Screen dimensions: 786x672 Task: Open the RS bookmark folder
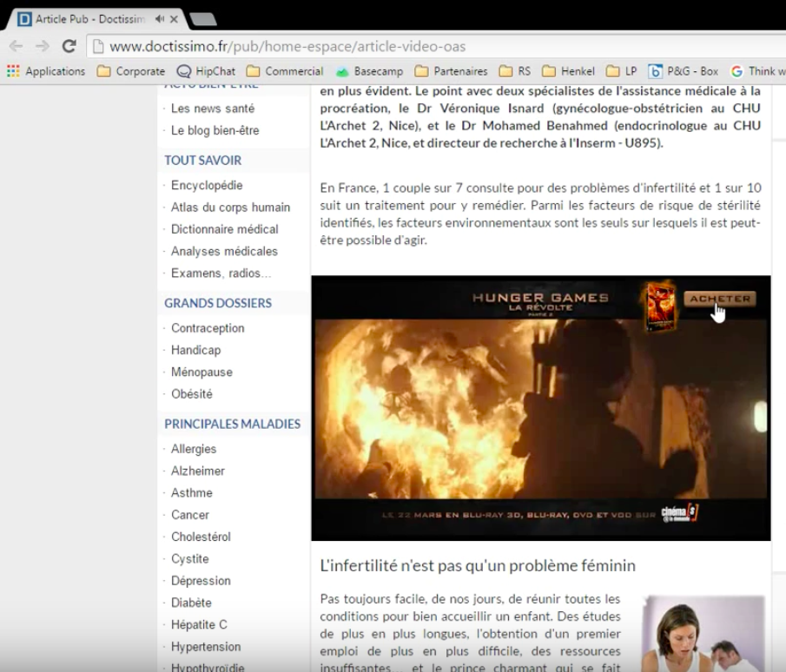pyautogui.click(x=515, y=71)
